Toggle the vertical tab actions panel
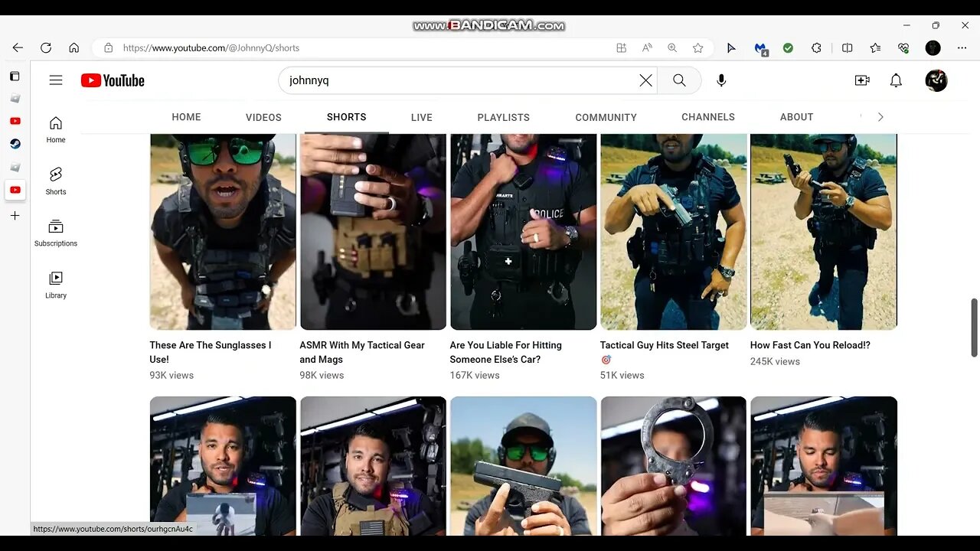 pyautogui.click(x=15, y=76)
